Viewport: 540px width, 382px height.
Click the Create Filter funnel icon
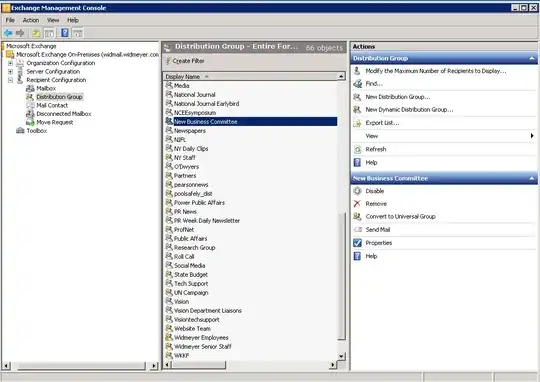[168, 61]
